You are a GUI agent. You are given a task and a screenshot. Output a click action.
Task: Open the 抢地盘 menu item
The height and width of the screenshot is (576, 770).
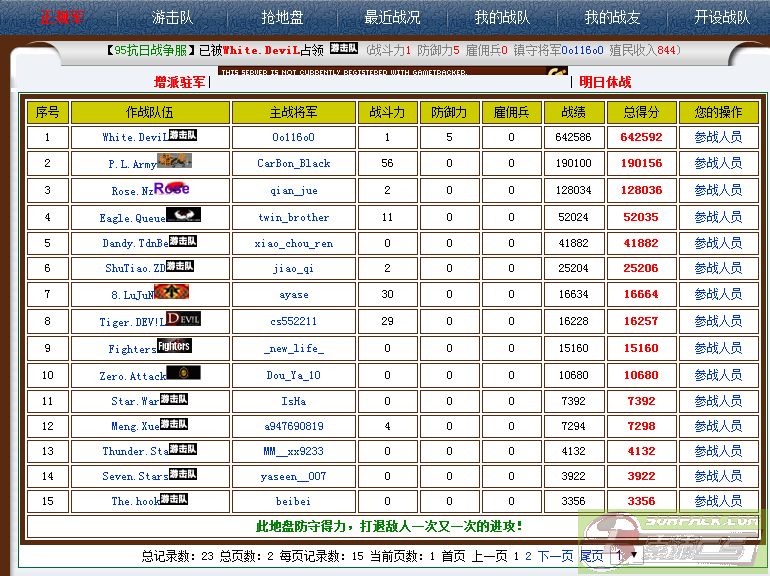coord(282,17)
